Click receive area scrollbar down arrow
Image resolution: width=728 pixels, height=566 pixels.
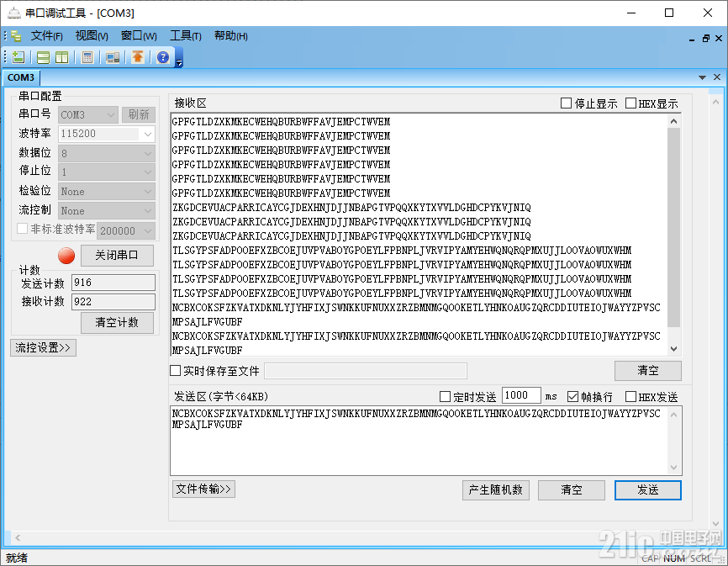click(x=673, y=349)
